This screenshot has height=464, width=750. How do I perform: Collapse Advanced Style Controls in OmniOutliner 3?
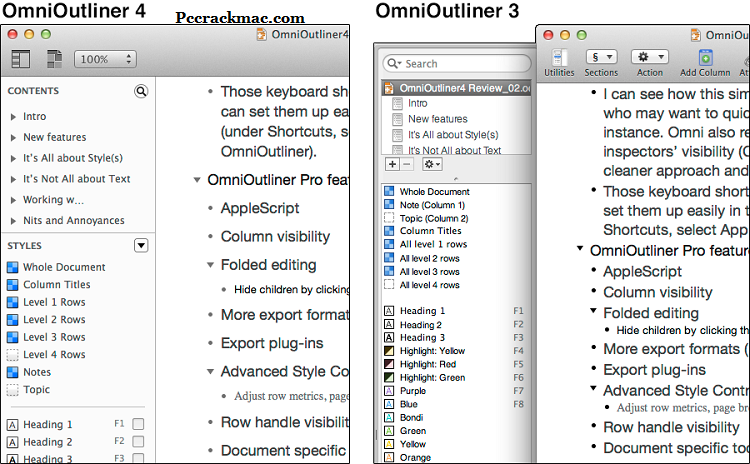[x=593, y=388]
